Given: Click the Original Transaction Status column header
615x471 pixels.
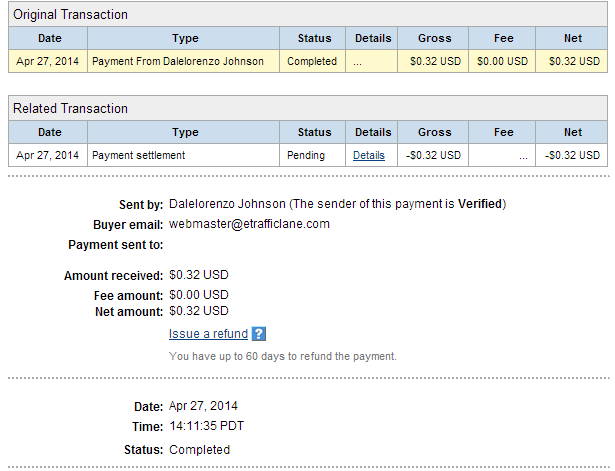Looking at the screenshot, I should coord(313,38).
